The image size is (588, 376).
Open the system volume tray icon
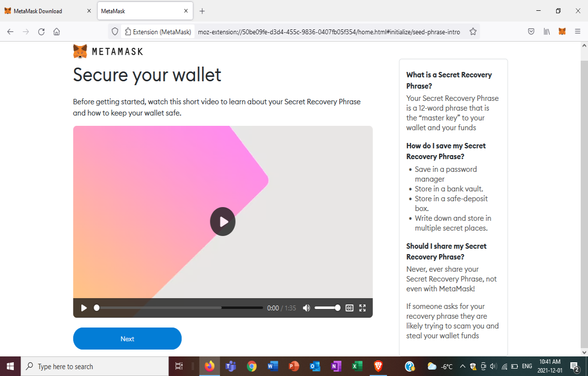pos(493,366)
